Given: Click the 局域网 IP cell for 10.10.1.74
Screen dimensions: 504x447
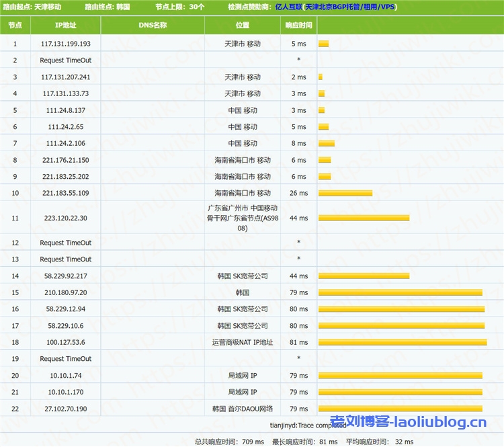Looking at the screenshot, I should pyautogui.click(x=243, y=376).
